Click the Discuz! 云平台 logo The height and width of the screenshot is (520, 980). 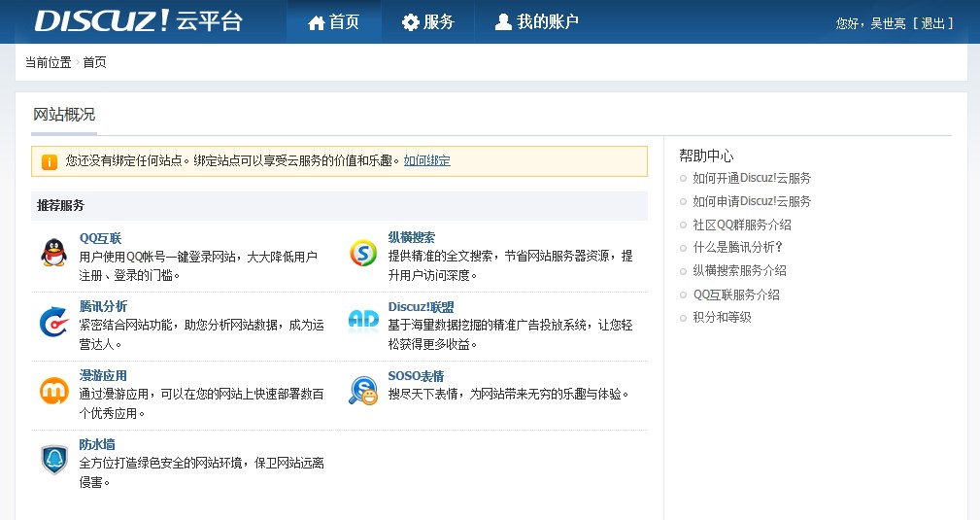(x=138, y=21)
